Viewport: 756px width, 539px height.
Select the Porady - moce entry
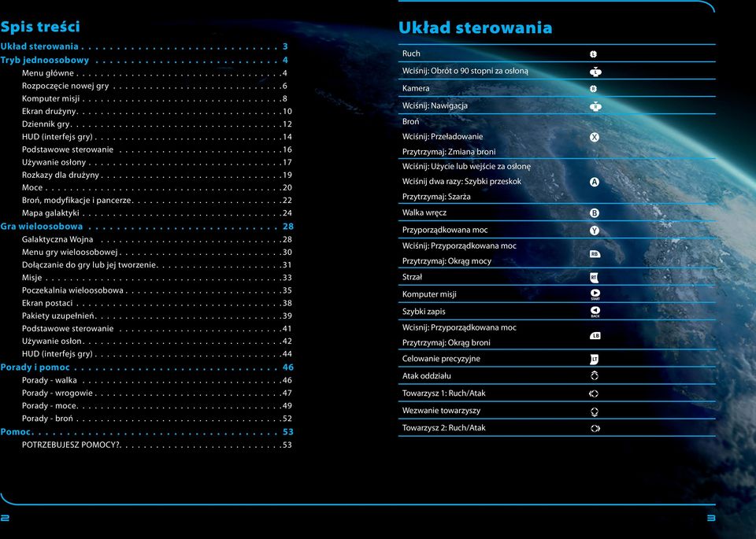(157, 405)
